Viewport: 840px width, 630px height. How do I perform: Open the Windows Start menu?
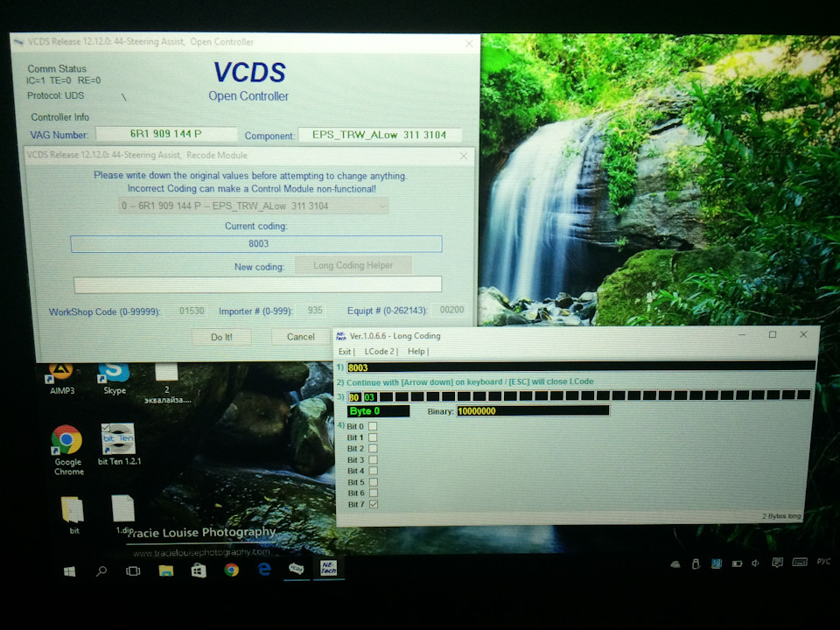pos(70,571)
